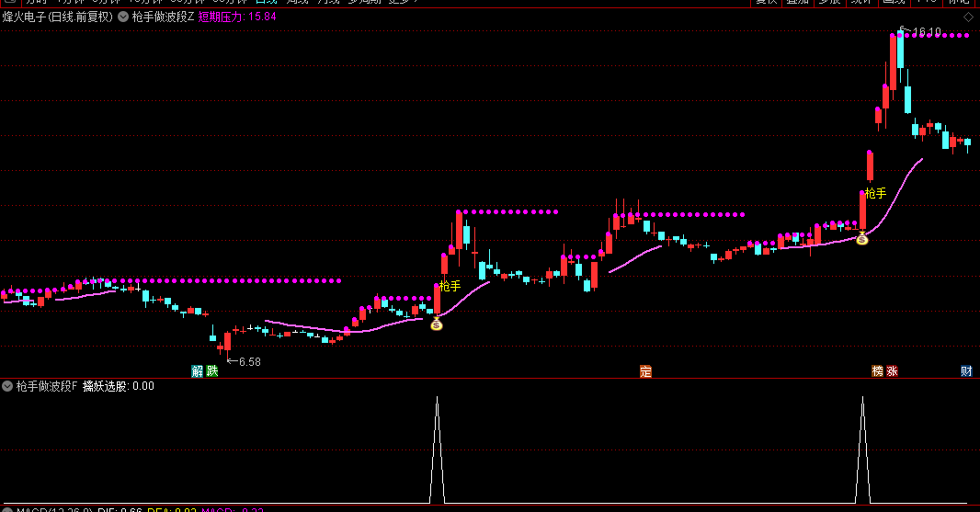The width and height of the screenshot is (980, 512).
Task: Click the 枪手做波段Z indicator name
Action: [x=163, y=17]
